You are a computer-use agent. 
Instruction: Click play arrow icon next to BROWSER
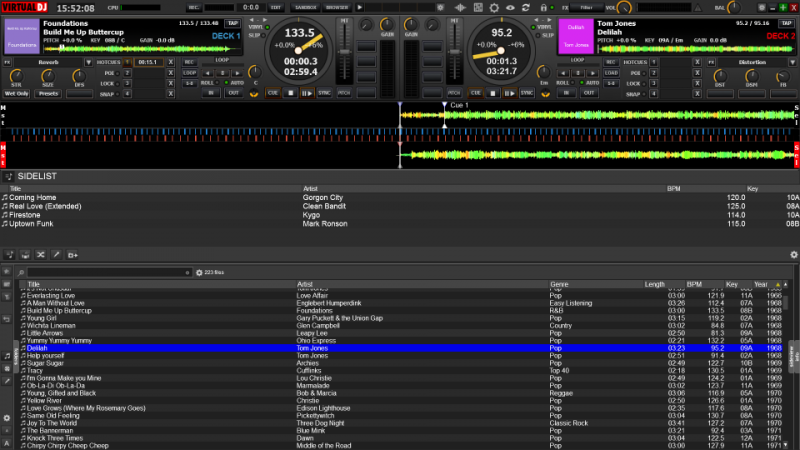tap(360, 8)
